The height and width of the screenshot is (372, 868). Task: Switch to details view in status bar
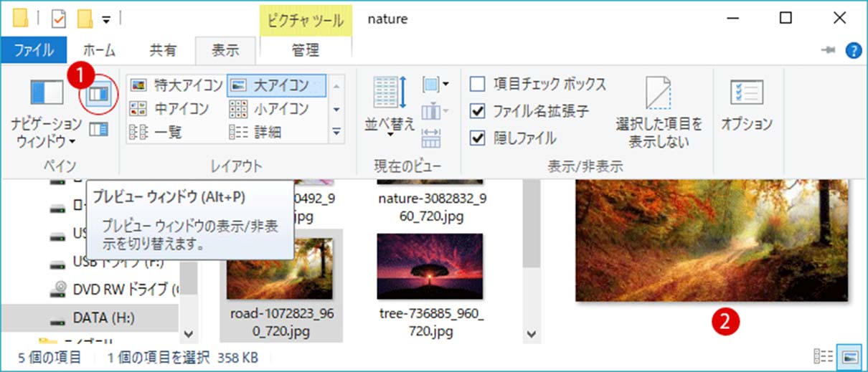point(823,357)
